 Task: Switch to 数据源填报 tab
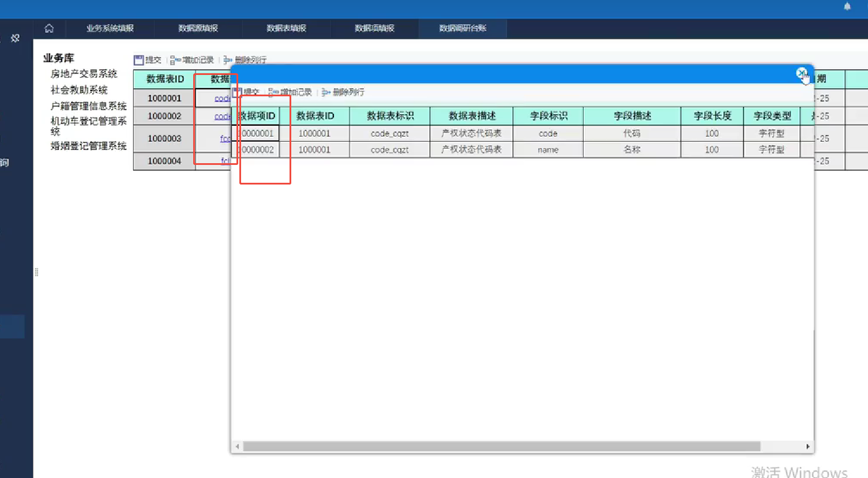(198, 28)
